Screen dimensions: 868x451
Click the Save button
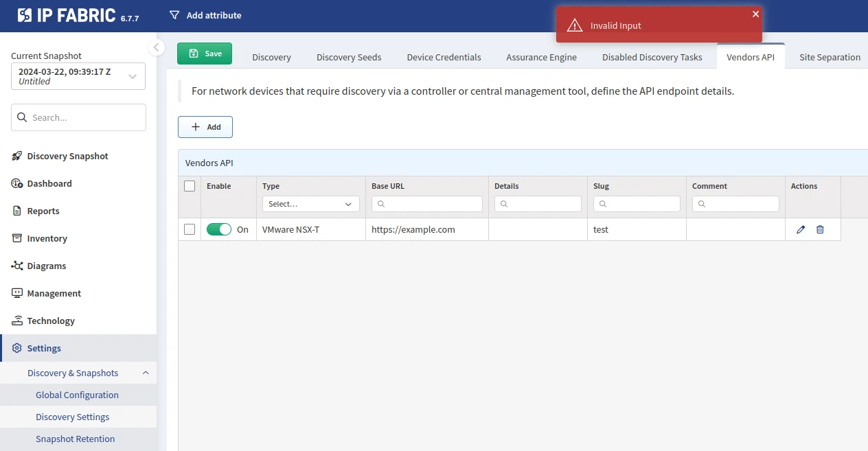click(x=204, y=52)
